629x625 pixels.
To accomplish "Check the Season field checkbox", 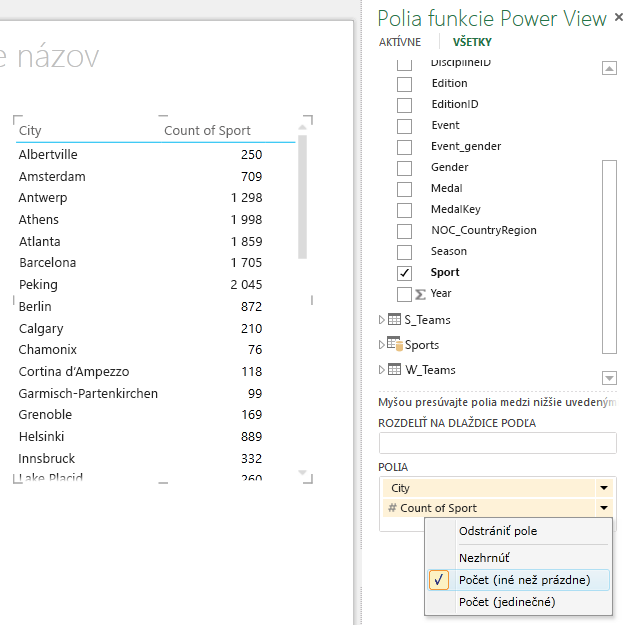I will pyautogui.click(x=404, y=252).
